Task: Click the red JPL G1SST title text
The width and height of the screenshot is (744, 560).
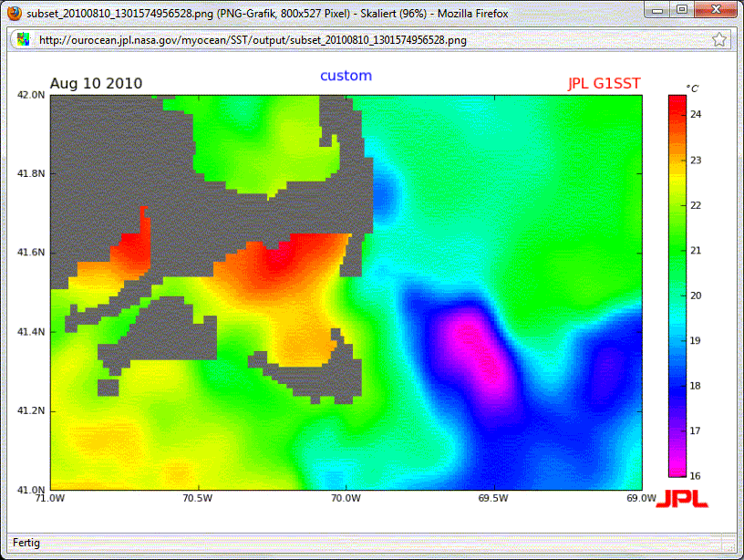Action: pos(604,84)
